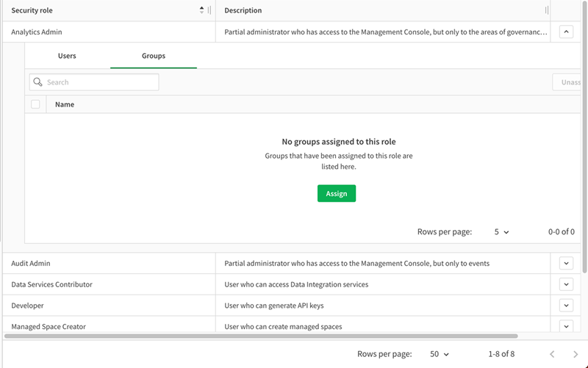Image resolution: width=588 pixels, height=368 pixels.
Task: Expand the Developer role row
Action: point(565,306)
